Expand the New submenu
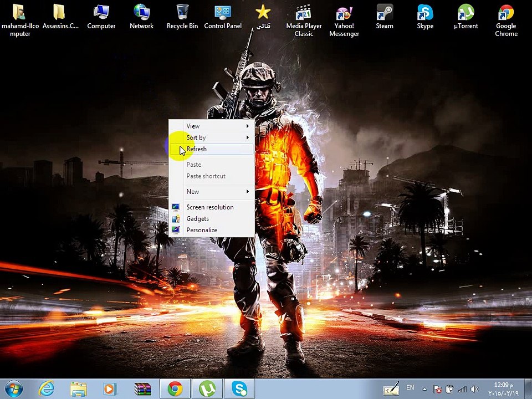 coord(211,192)
